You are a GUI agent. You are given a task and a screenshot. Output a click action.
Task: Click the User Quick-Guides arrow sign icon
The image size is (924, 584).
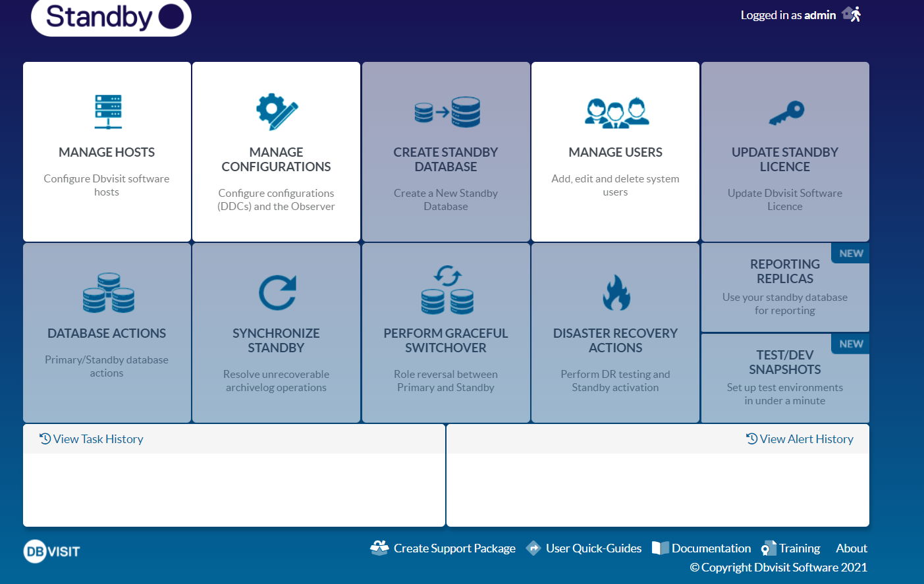[533, 548]
